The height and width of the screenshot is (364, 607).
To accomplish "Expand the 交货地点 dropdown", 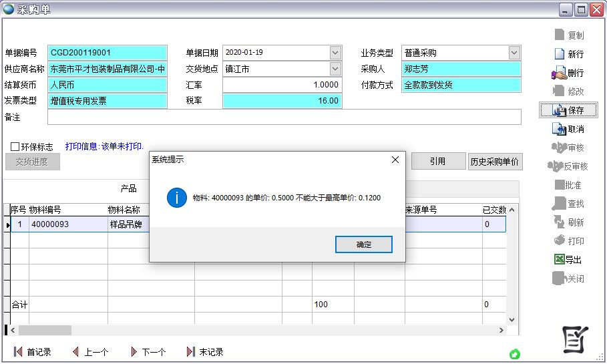I will [x=335, y=69].
